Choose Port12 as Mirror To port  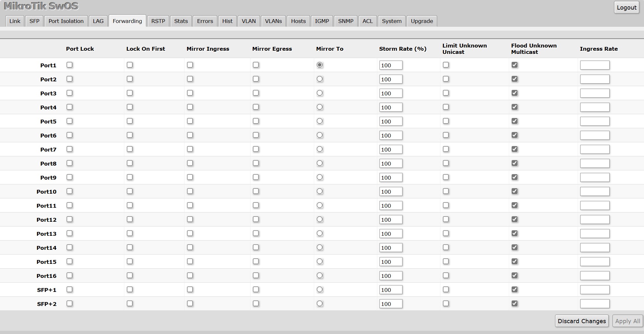click(x=320, y=219)
